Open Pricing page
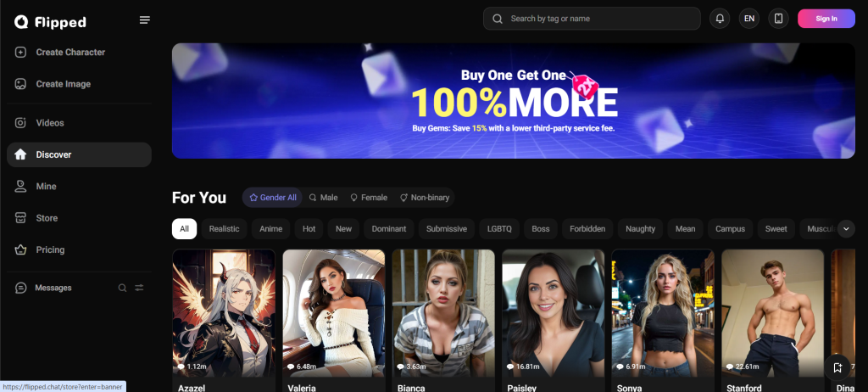 pyautogui.click(x=79, y=249)
